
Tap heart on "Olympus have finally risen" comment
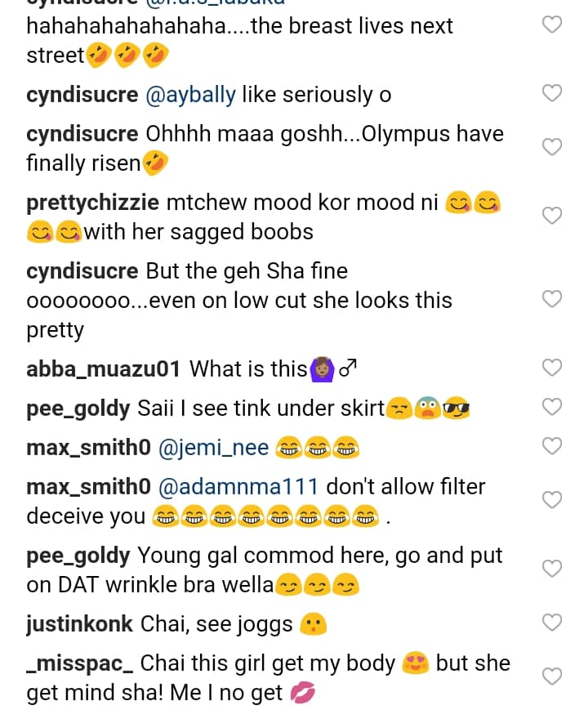click(553, 147)
